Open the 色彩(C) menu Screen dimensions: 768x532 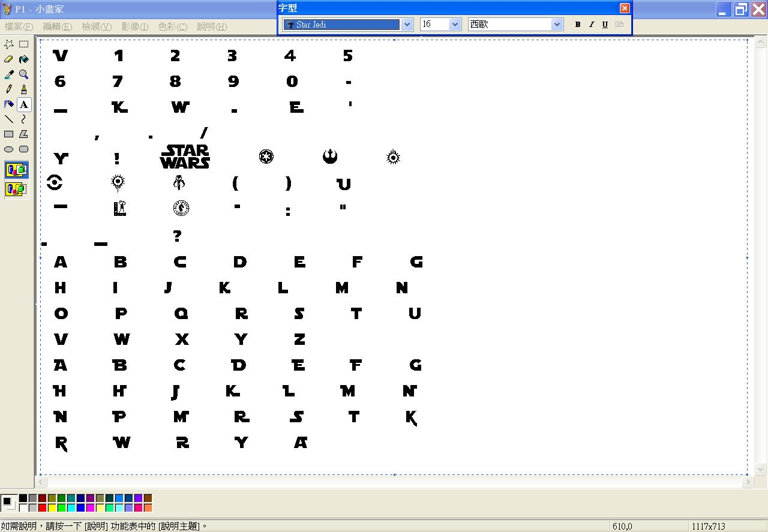(x=173, y=27)
